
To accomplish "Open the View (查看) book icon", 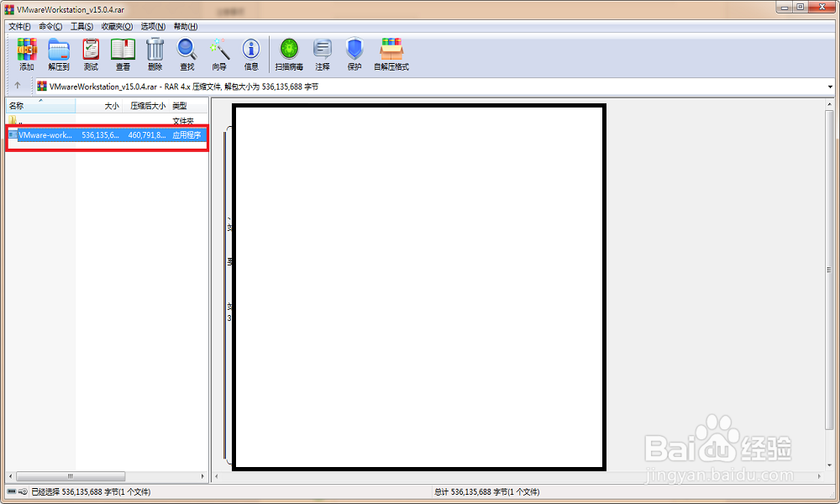I will coord(123,54).
